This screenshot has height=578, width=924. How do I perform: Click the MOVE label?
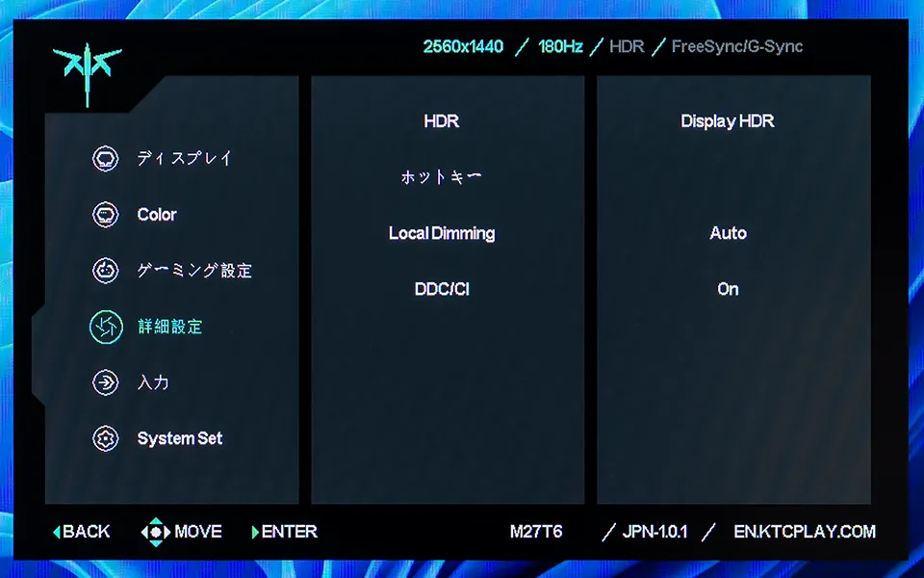tap(198, 532)
